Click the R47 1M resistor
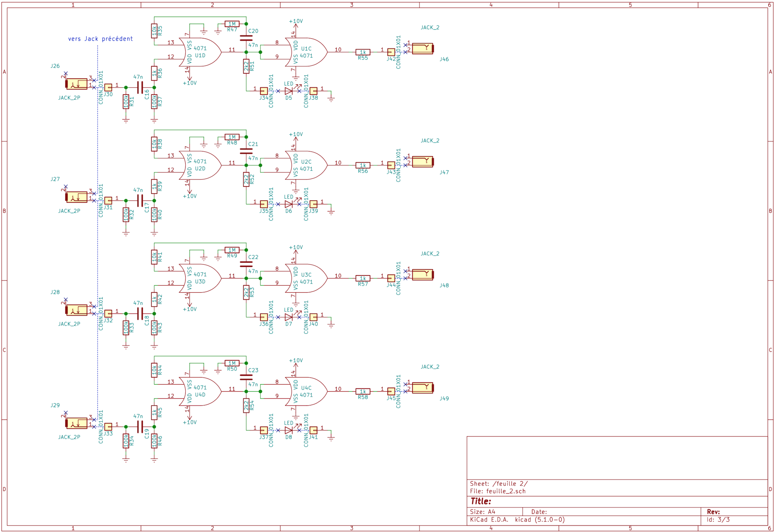Image resolution: width=775 pixels, height=532 pixels. click(232, 24)
